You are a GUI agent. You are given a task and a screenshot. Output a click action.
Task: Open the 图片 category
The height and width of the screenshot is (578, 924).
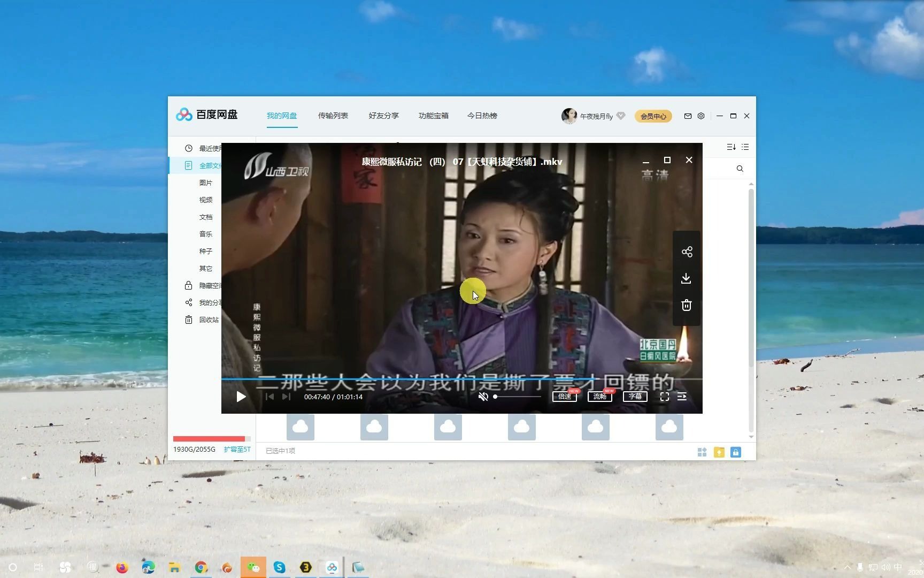206,182
